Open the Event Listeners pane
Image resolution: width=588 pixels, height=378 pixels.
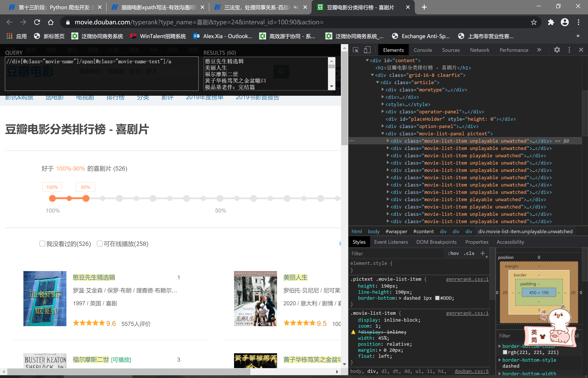tap(391, 242)
